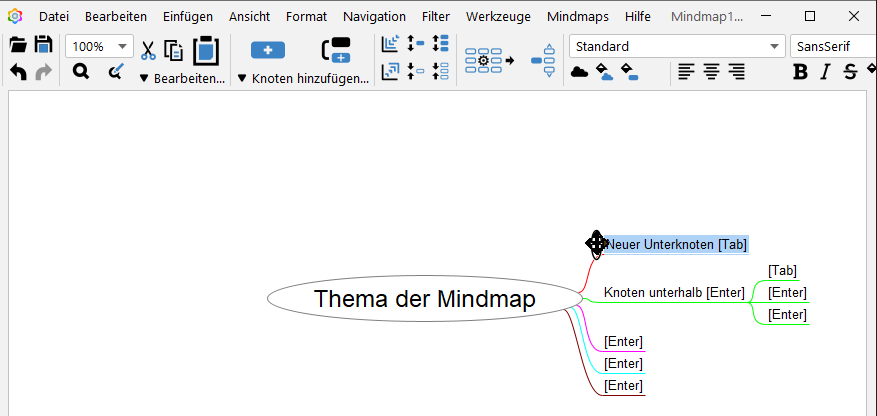Open the Hilfe menu
This screenshot has height=416, width=877.
coord(638,17)
